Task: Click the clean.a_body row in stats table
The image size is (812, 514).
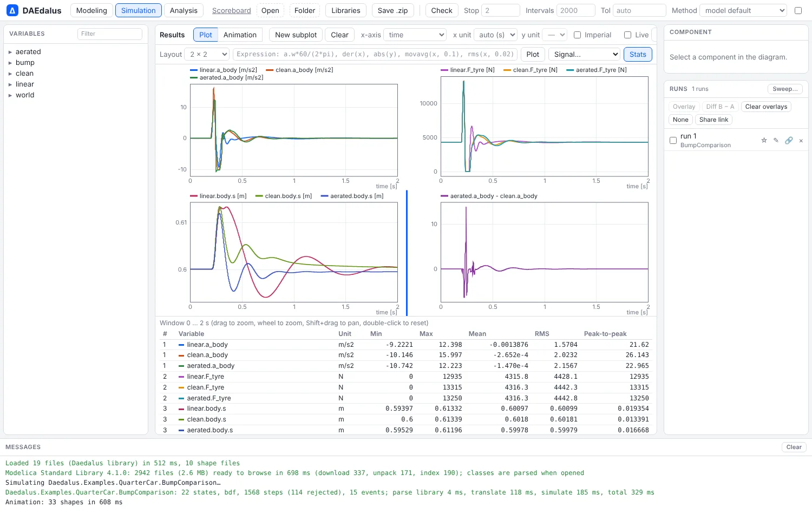Action: coord(406,355)
